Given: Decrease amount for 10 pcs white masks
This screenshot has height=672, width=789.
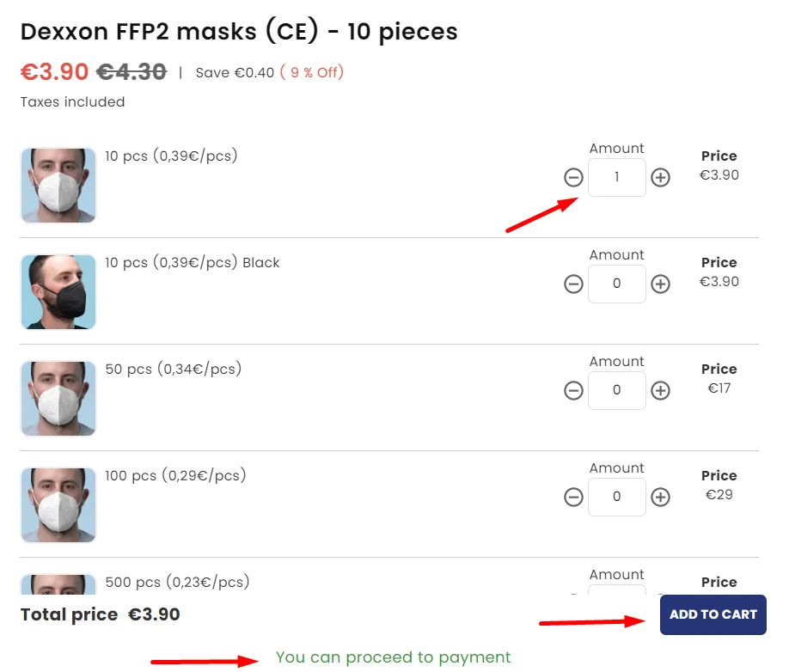Looking at the screenshot, I should pos(573,177).
